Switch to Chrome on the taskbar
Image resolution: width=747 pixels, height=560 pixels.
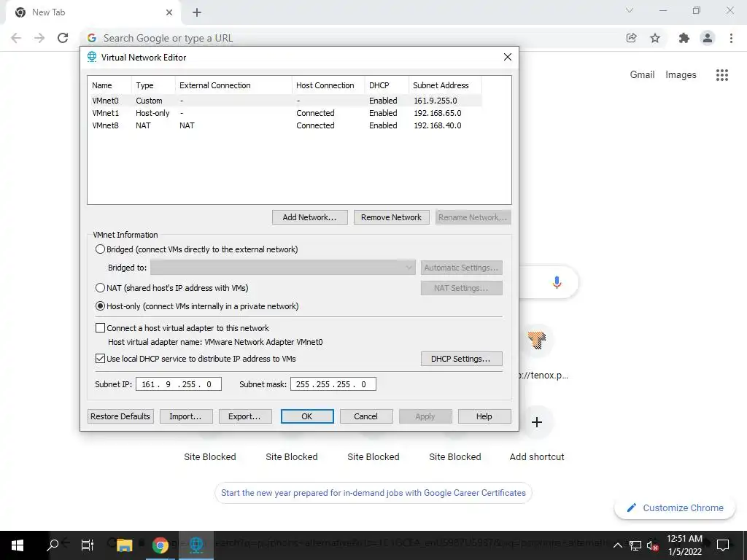160,545
